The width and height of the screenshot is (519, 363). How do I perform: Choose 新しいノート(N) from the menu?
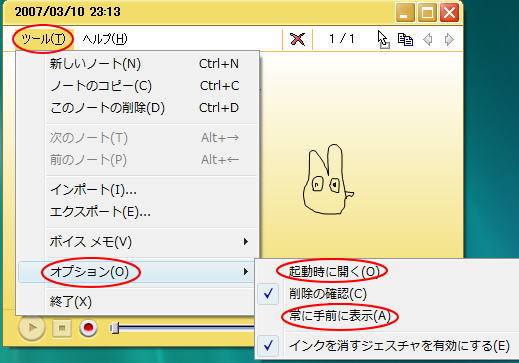137,63
